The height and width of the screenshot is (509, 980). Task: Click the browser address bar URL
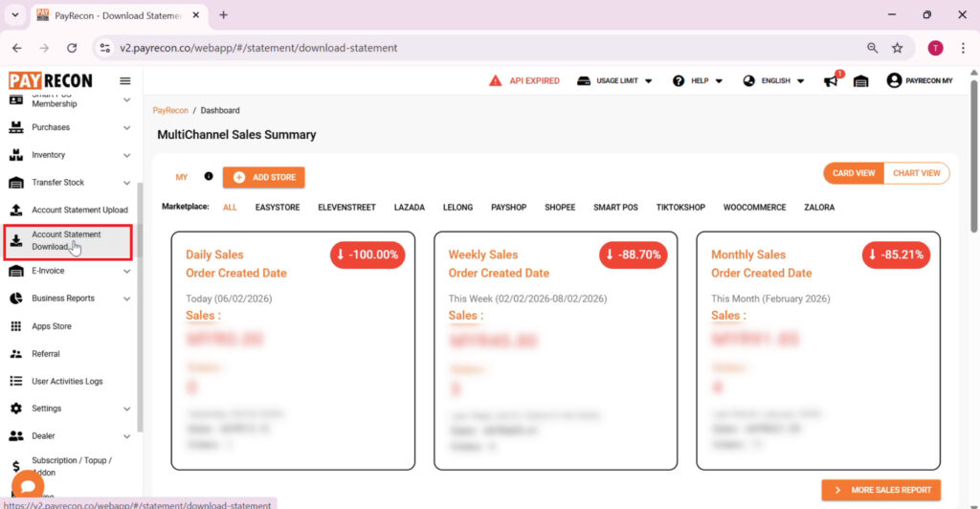click(258, 48)
